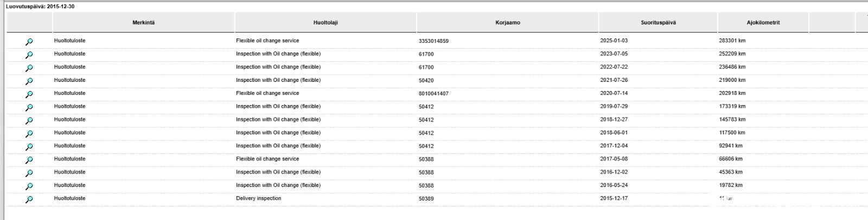Open magnifier icon for 19782 km row
868x220 pixels.
(29, 186)
